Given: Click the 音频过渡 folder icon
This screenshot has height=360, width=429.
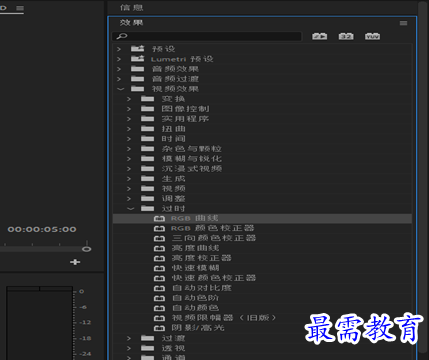Looking at the screenshot, I should point(137,79).
